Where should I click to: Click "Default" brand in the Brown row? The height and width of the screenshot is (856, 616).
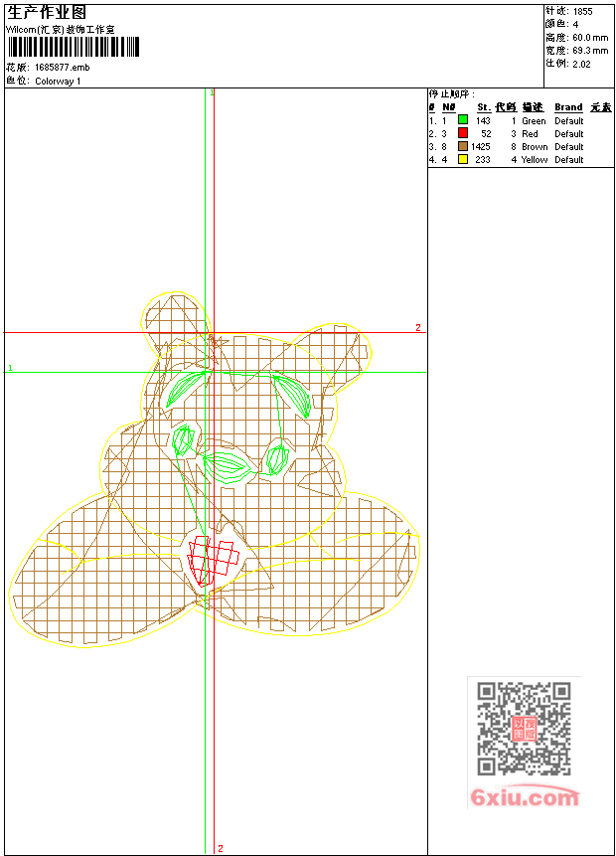[569, 147]
